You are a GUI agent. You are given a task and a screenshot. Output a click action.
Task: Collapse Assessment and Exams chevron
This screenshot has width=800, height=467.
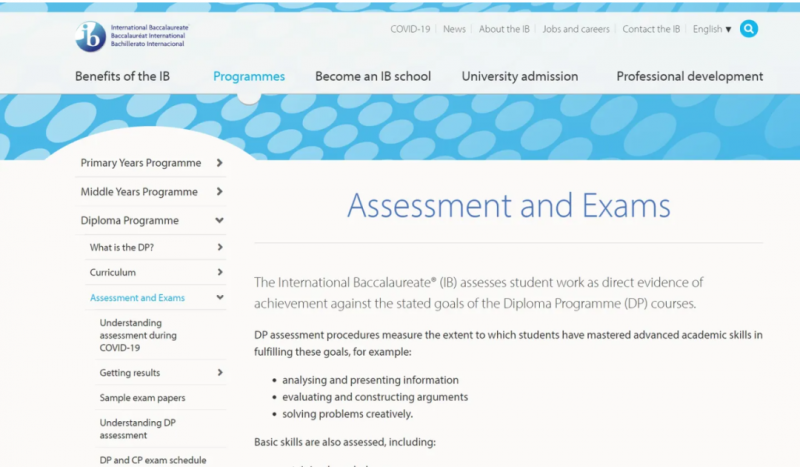click(x=220, y=297)
